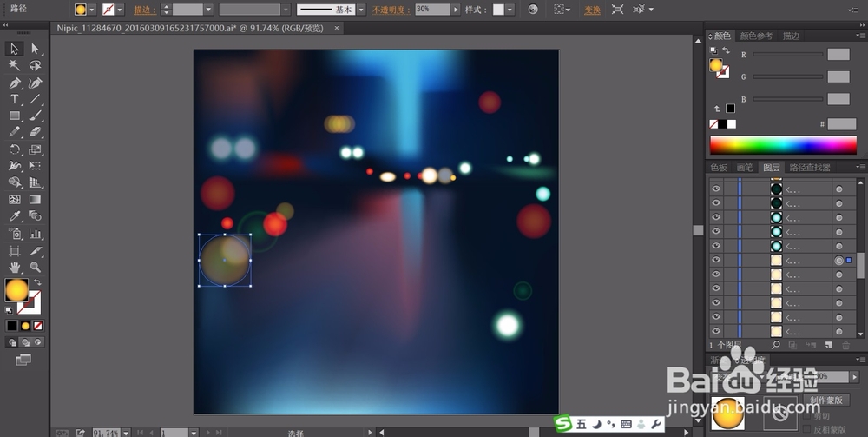Open the fill color dropdown in control bar
868x437 pixels.
pyautogui.click(x=92, y=10)
